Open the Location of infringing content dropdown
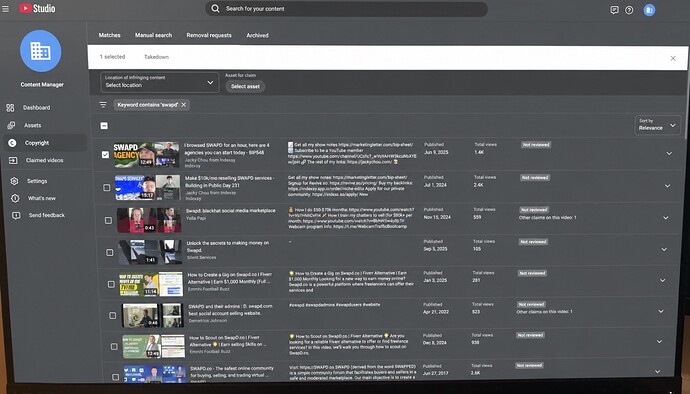This screenshot has width=690, height=394. click(160, 82)
